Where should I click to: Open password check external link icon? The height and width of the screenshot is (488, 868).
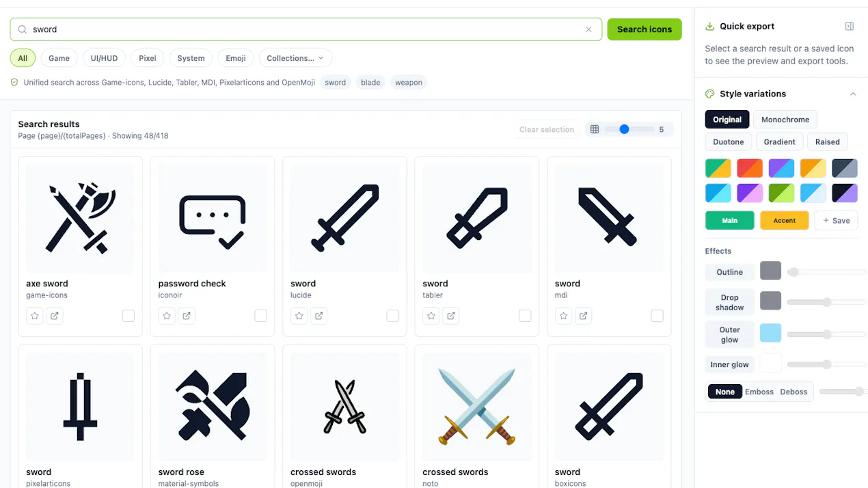coord(187,316)
